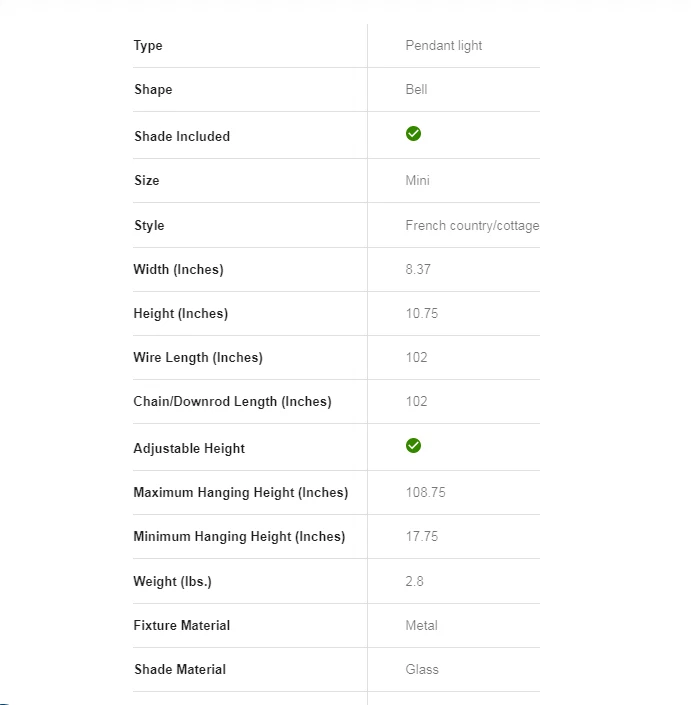
Task: Select the 8.37 width value
Action: click(418, 270)
